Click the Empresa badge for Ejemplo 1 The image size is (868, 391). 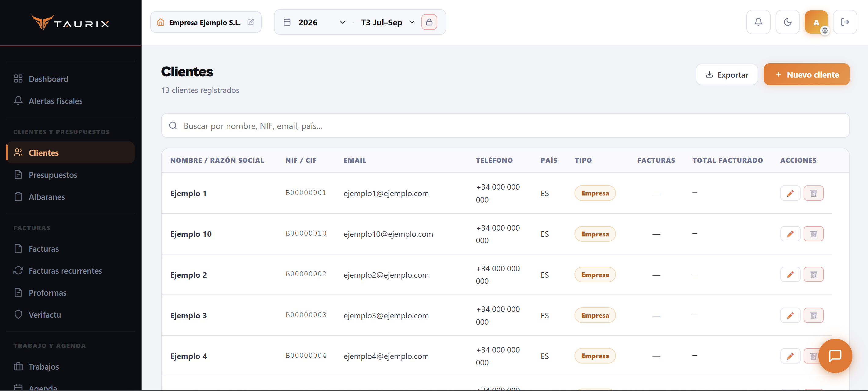(595, 193)
